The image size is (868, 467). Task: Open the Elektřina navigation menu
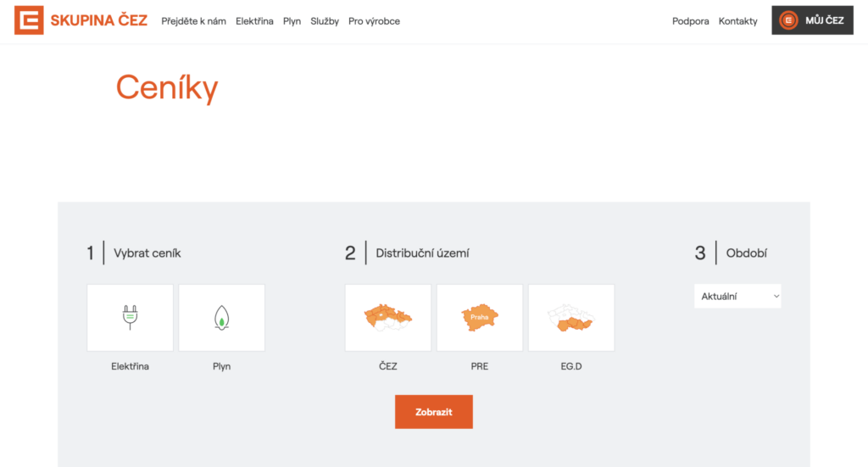point(254,21)
